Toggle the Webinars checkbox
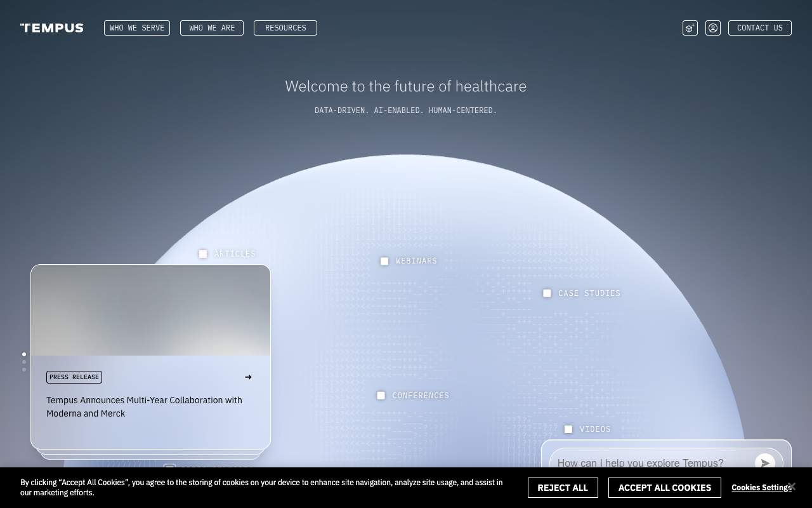Screen dimensions: 812x508 pos(384,261)
